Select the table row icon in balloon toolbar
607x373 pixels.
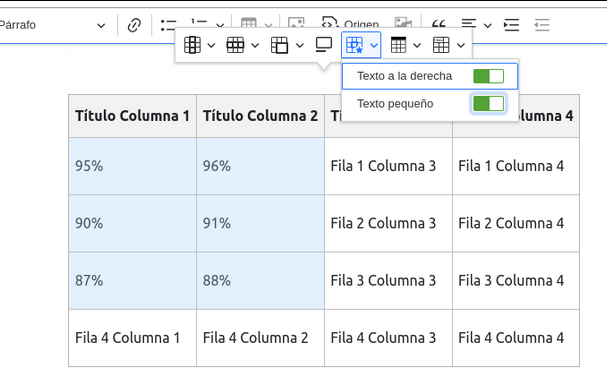pos(235,45)
